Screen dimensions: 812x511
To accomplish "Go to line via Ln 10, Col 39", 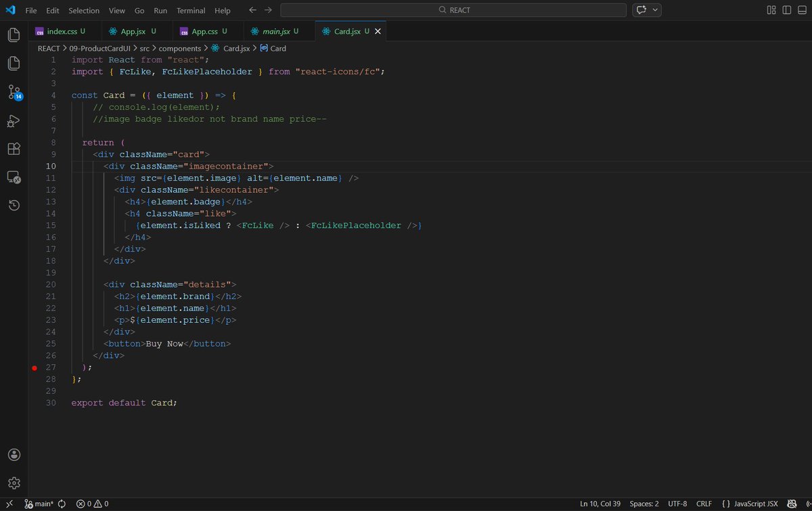I will point(600,504).
